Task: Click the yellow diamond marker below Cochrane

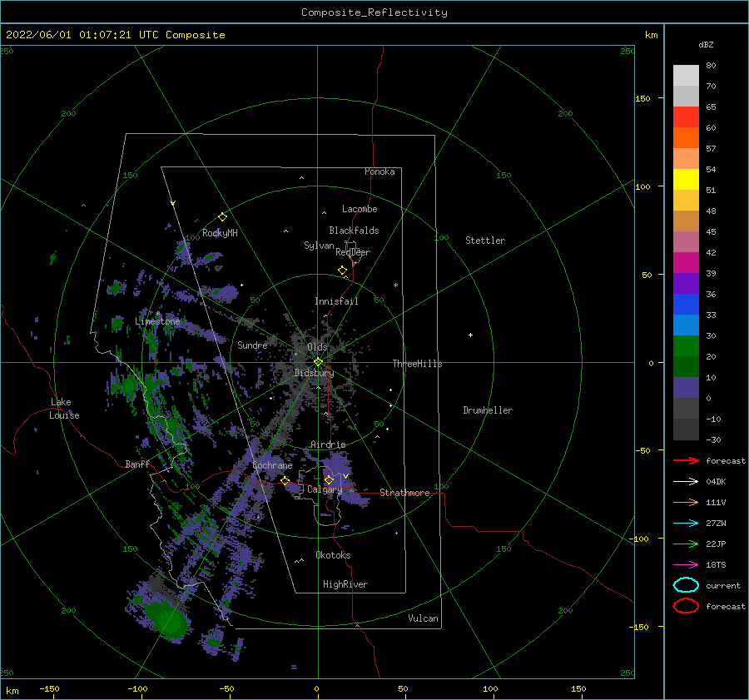Action: [x=285, y=480]
